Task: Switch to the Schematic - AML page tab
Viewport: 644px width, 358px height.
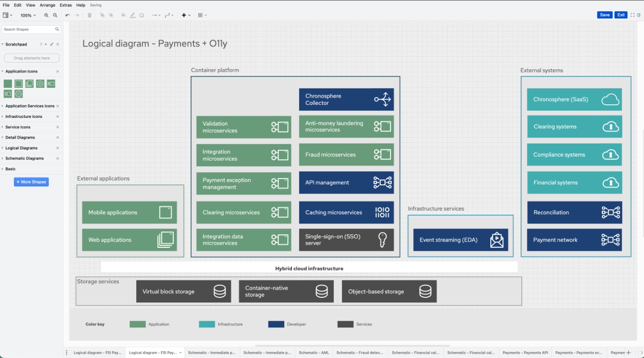Action: click(x=313, y=352)
